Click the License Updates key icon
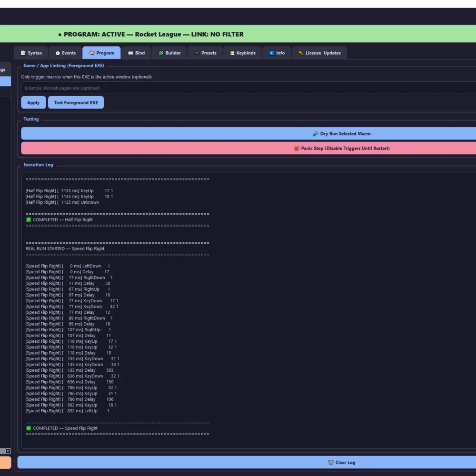The image size is (476, 476). pos(301,53)
